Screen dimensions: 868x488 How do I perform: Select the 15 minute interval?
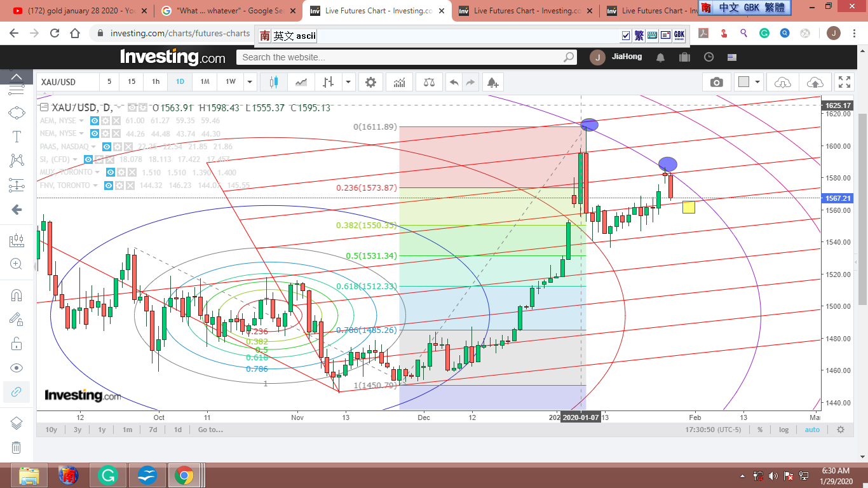[x=131, y=82]
